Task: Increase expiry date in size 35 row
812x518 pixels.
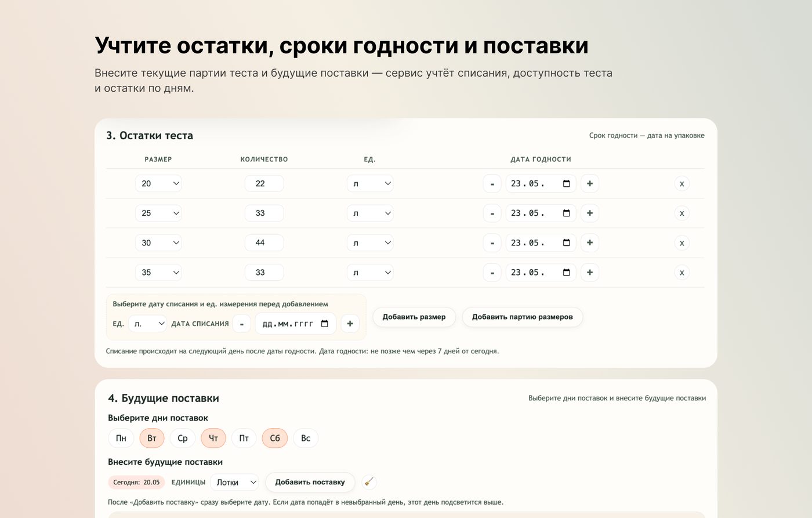Action: tap(590, 273)
